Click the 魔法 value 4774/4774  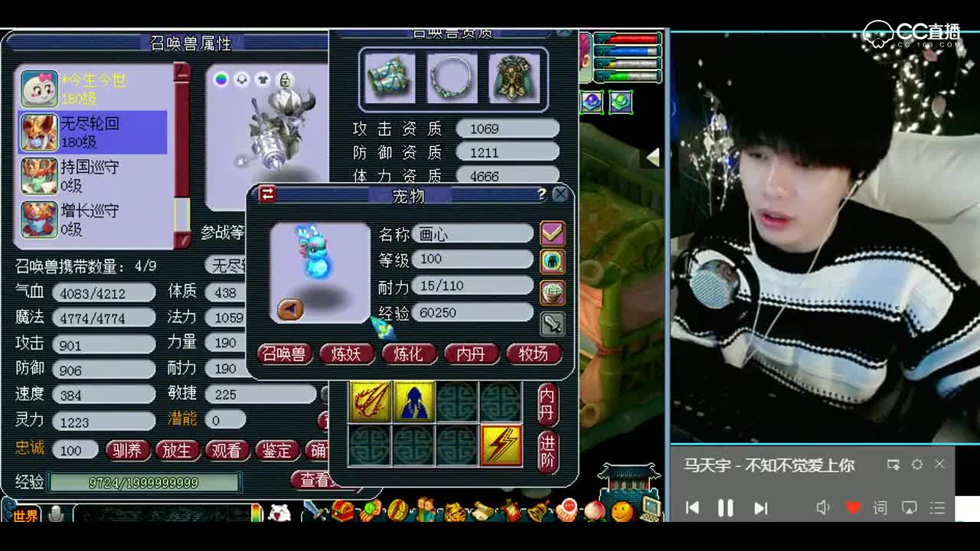pyautogui.click(x=103, y=318)
